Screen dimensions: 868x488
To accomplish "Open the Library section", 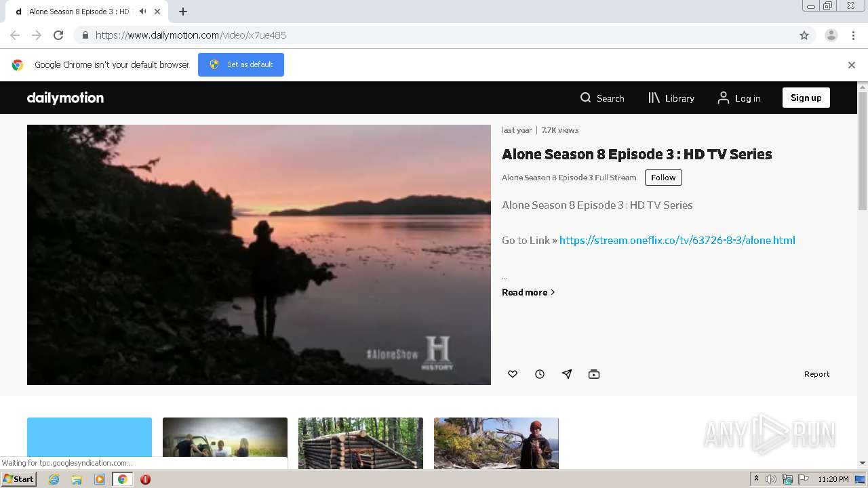I will tap(671, 98).
